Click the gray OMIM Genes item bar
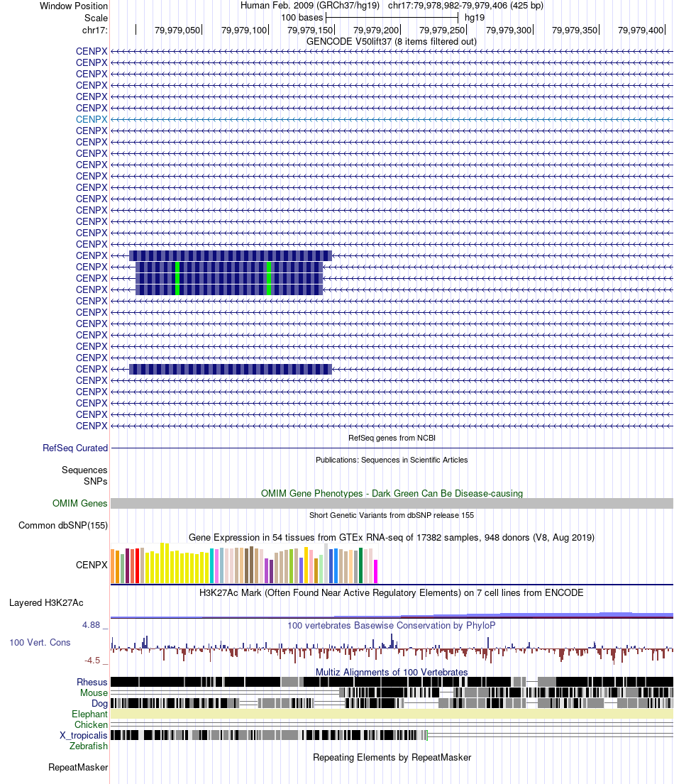This screenshot has height=784, width=674. [x=392, y=504]
